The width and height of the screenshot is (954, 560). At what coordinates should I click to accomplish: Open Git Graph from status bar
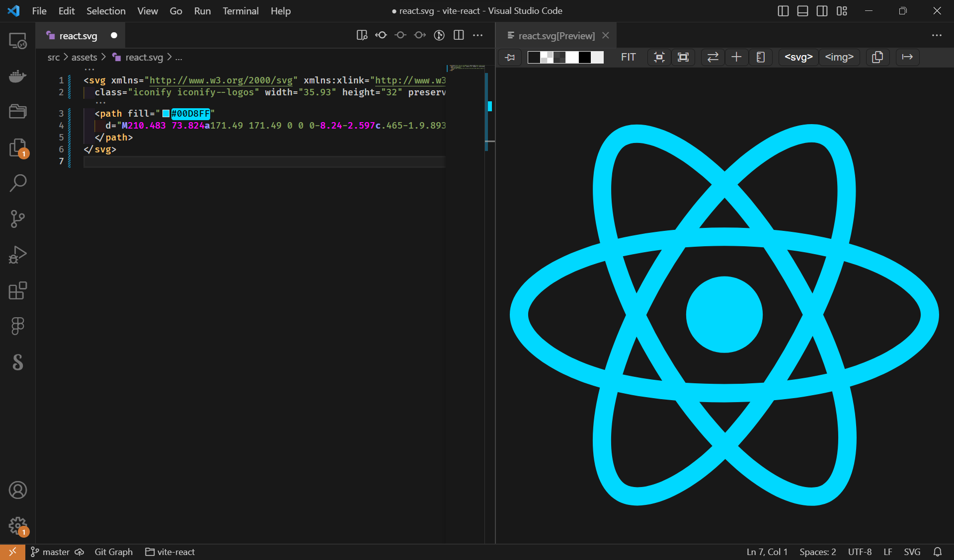[113, 552]
